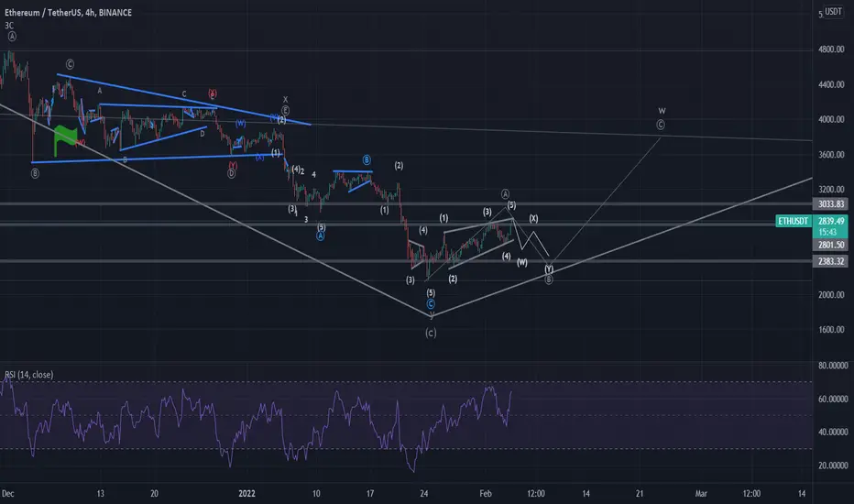Click the 2022 label on time axis
The height and width of the screenshot is (504, 854).
click(x=246, y=494)
